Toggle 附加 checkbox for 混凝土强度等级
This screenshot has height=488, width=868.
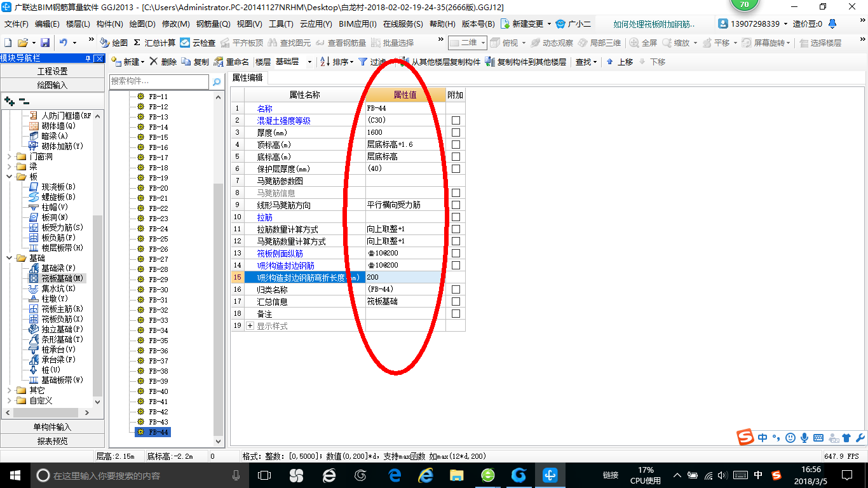coord(456,121)
